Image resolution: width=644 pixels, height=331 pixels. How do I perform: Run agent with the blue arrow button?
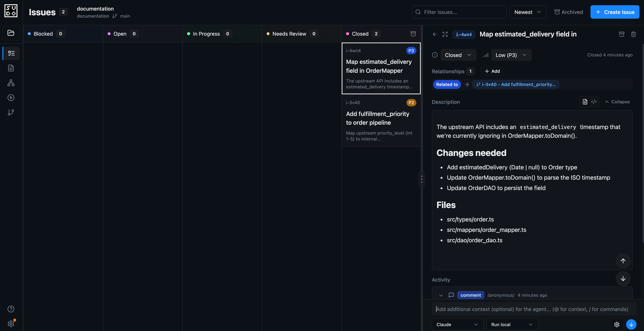631,324
